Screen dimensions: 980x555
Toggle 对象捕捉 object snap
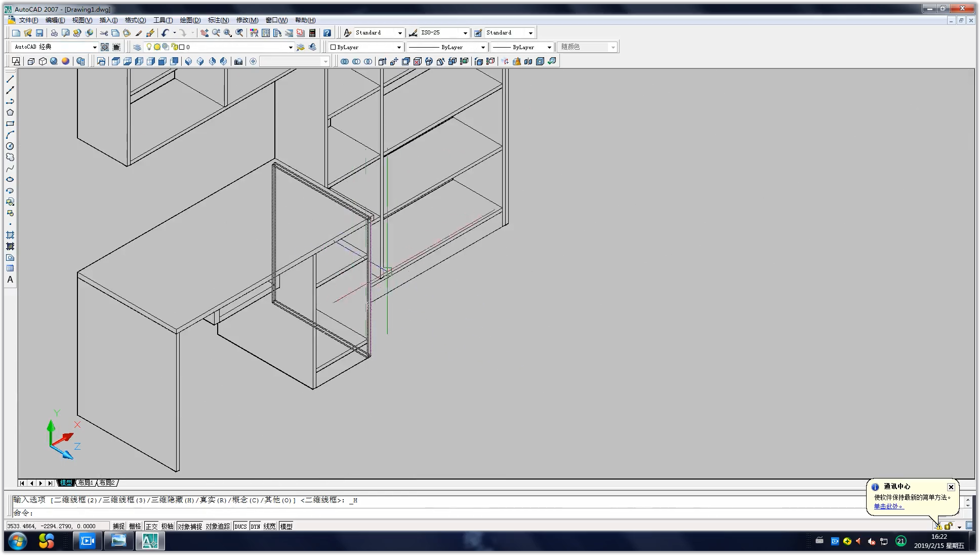point(190,526)
